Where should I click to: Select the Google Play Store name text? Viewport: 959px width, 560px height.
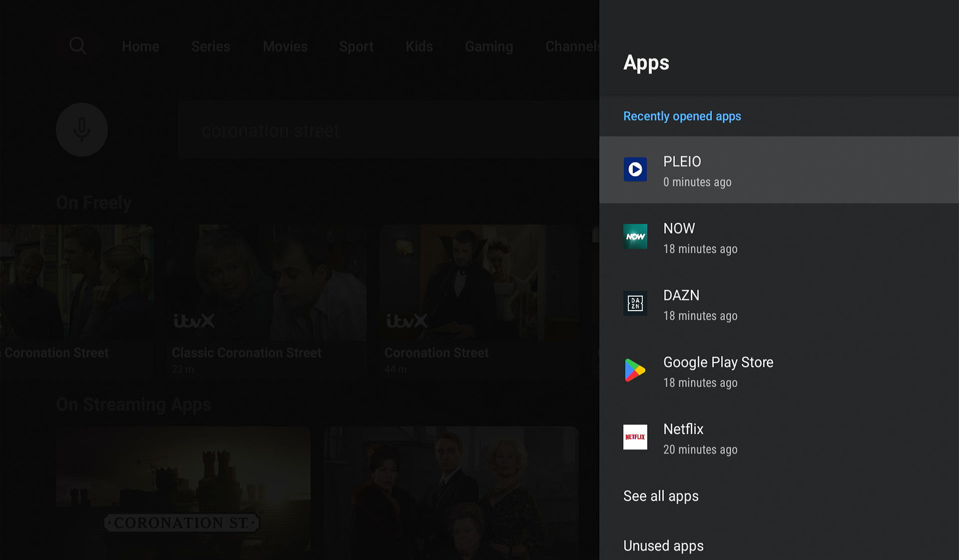(718, 362)
